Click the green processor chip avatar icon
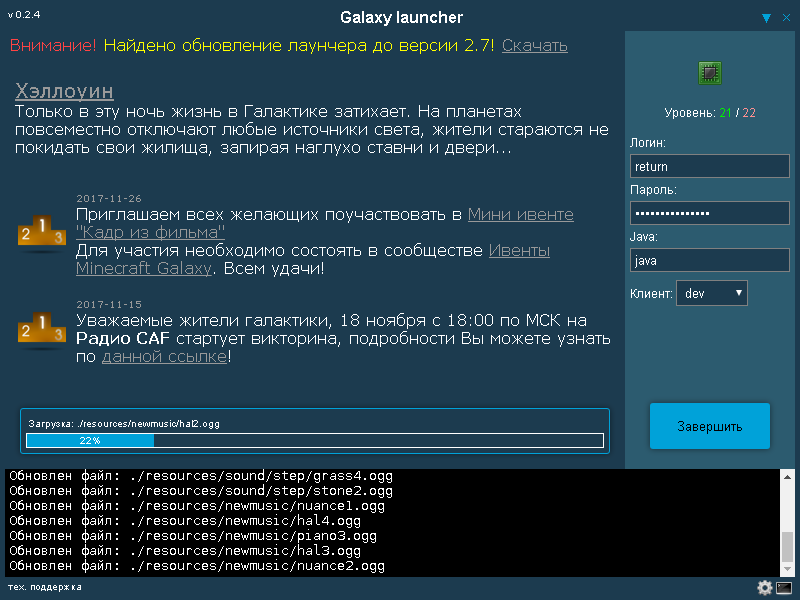The image size is (800, 600). [x=710, y=73]
